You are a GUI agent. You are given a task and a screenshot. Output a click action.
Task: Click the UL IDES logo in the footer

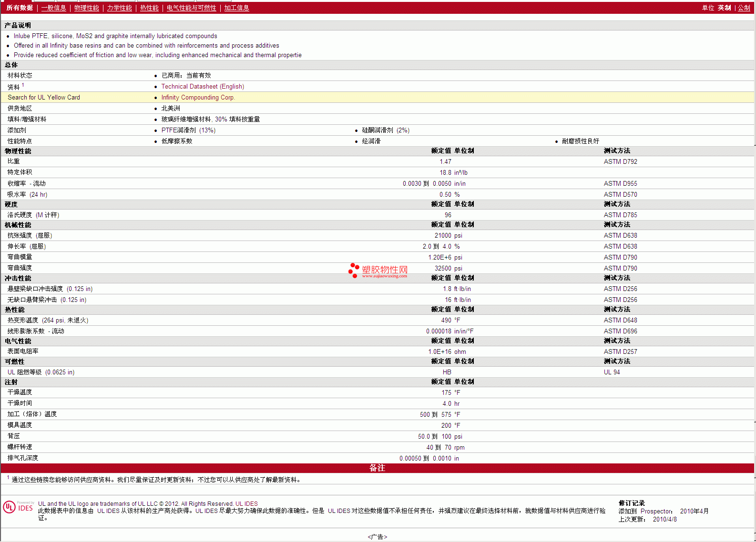coord(19,507)
